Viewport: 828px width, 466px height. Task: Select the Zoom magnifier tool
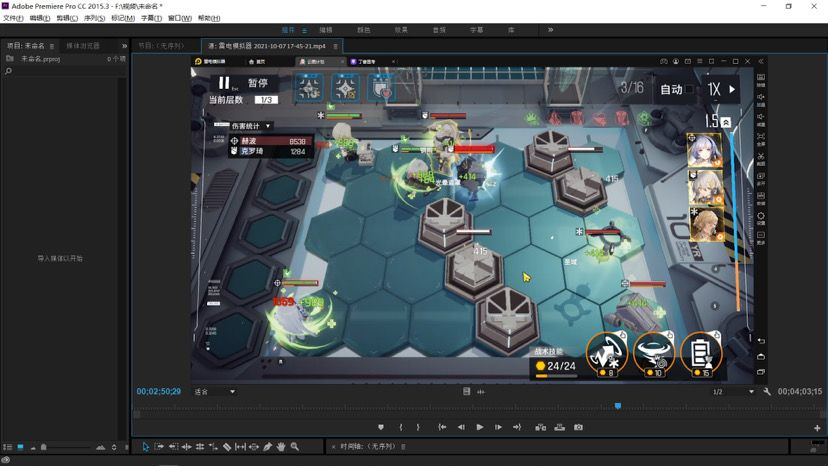coord(295,447)
